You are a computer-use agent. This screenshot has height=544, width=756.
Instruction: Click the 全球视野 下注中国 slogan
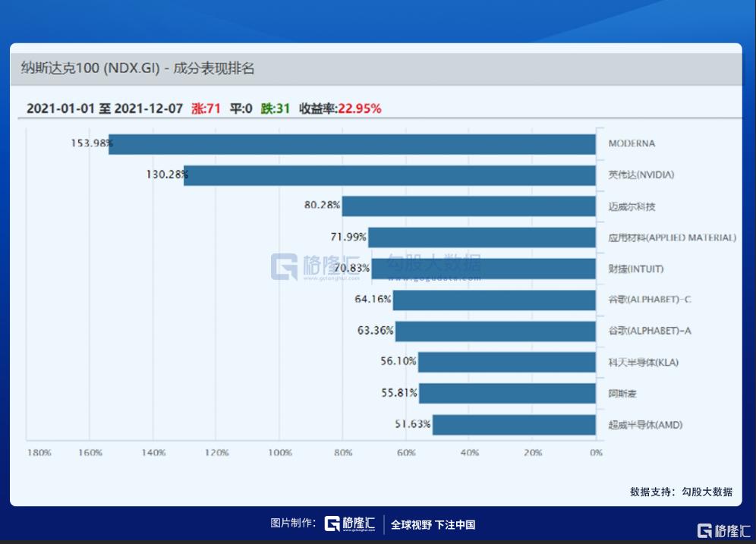[433, 524]
